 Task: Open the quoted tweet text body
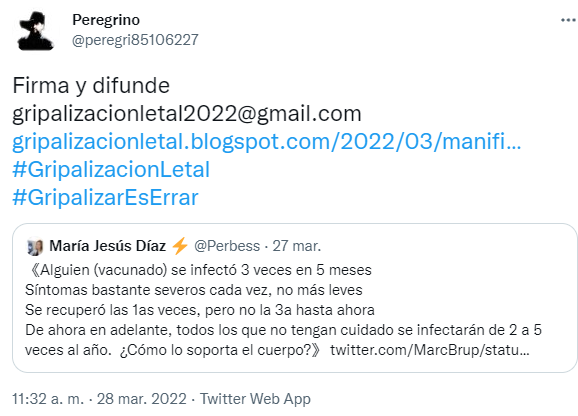click(x=283, y=310)
